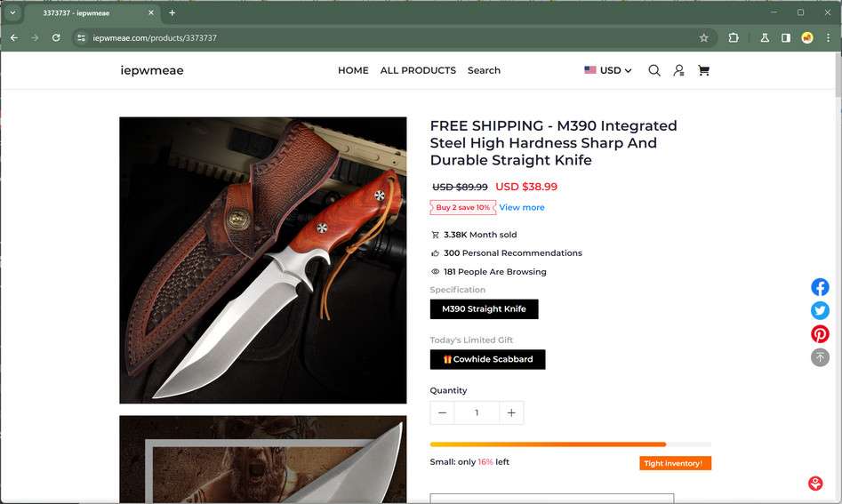The width and height of the screenshot is (842, 504).
Task: Share product on Facebook
Action: click(x=820, y=287)
